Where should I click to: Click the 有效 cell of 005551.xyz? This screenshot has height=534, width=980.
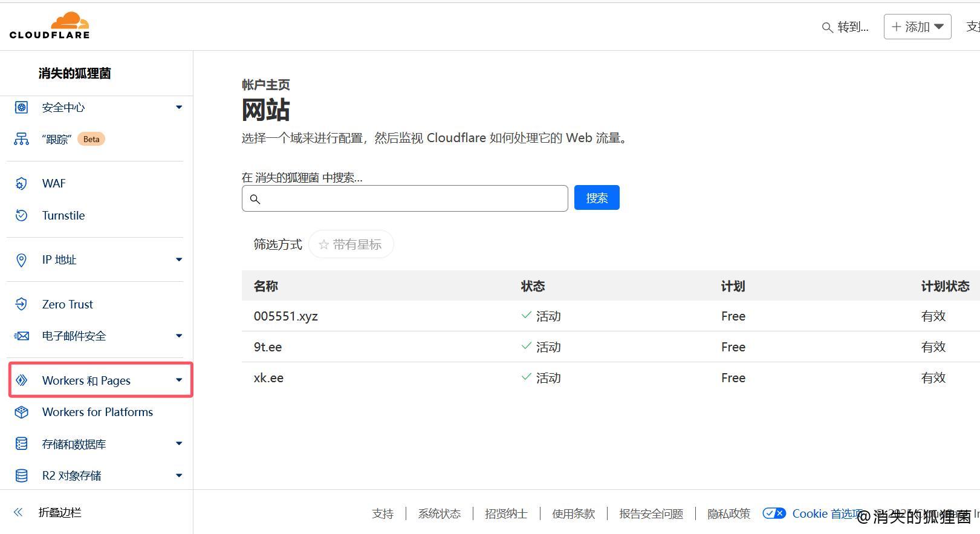(933, 316)
